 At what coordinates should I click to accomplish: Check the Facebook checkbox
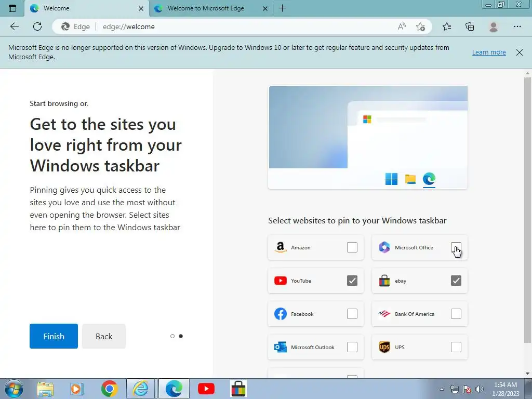click(x=352, y=314)
